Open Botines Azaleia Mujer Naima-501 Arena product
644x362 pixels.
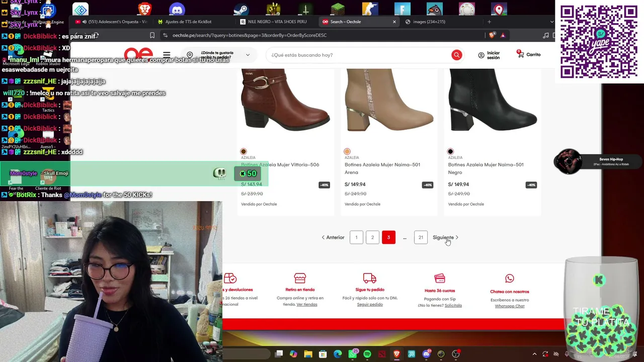pyautogui.click(x=382, y=168)
